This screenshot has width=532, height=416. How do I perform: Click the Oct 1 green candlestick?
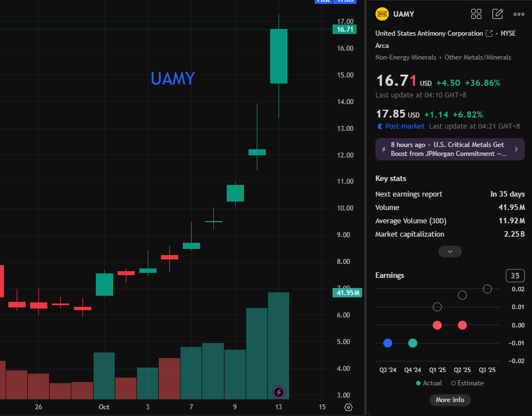104,285
